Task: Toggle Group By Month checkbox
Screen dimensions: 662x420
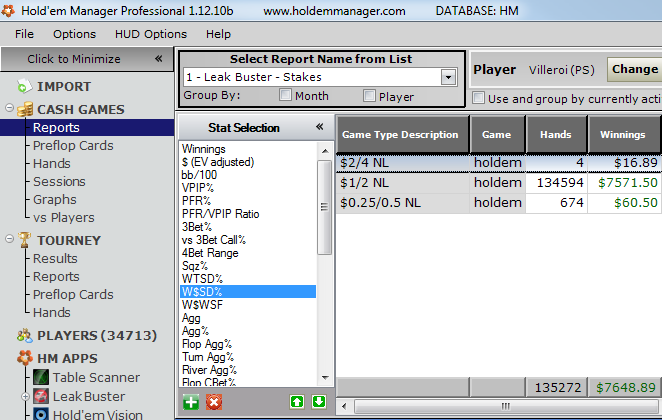Action: coord(285,95)
